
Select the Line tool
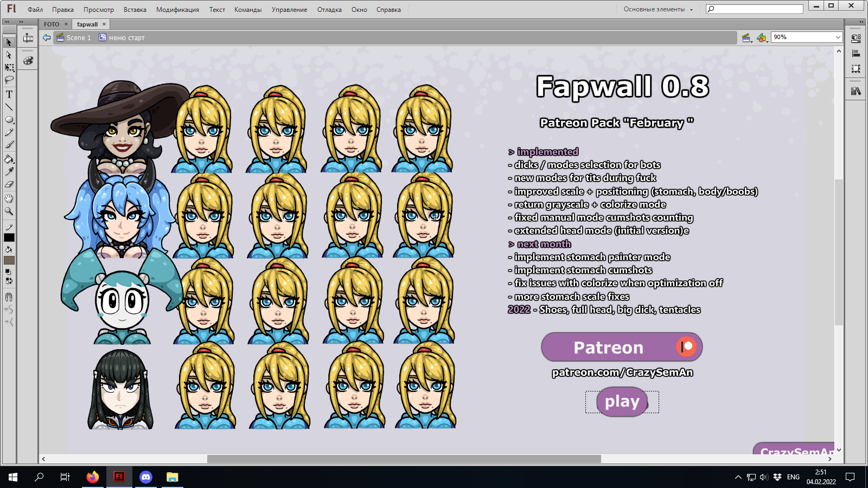click(x=9, y=107)
